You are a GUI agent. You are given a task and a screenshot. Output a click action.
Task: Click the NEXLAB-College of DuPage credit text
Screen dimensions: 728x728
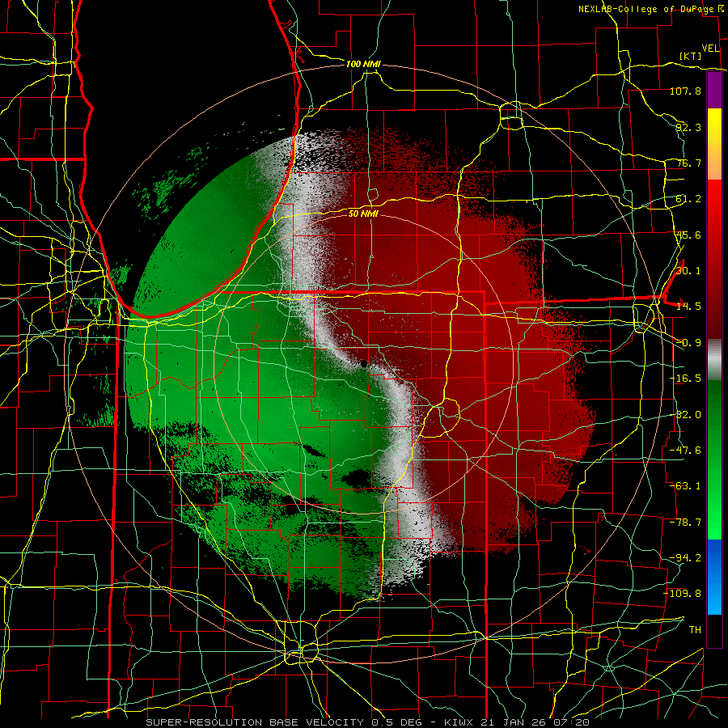click(653, 9)
